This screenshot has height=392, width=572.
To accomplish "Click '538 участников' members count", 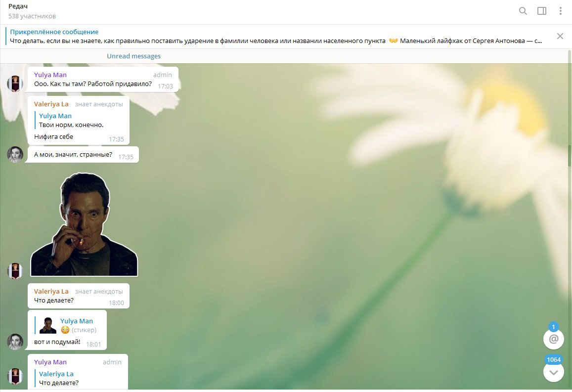I will click(x=32, y=16).
